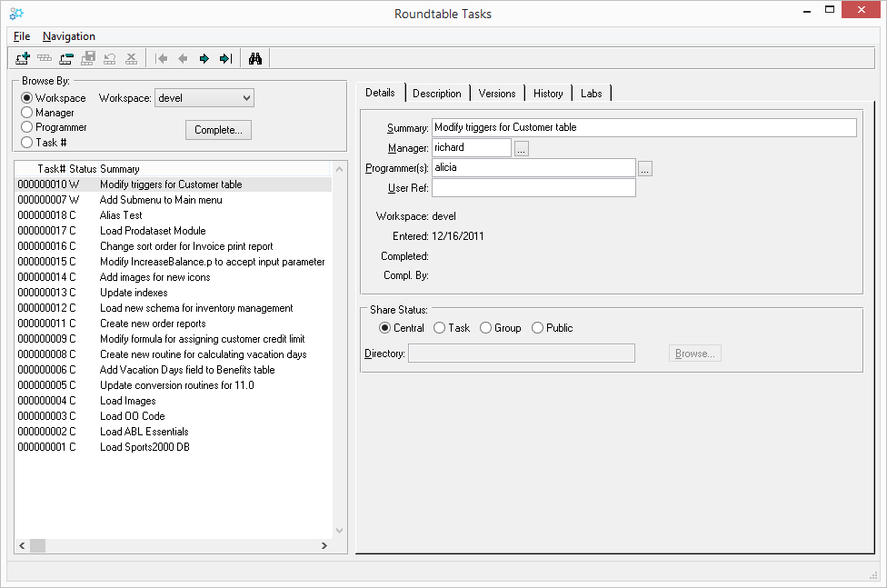Image resolution: width=887 pixels, height=588 pixels.
Task: Go to the first record arrow icon
Action: point(161,58)
